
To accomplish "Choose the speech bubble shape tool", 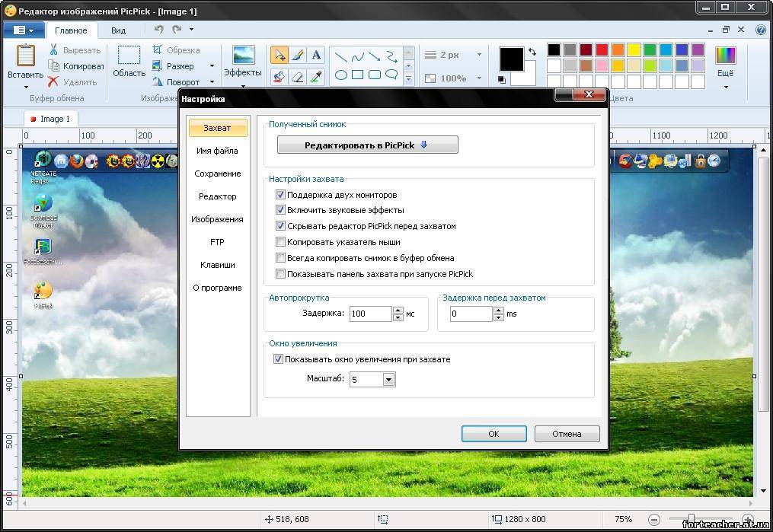I will [391, 75].
